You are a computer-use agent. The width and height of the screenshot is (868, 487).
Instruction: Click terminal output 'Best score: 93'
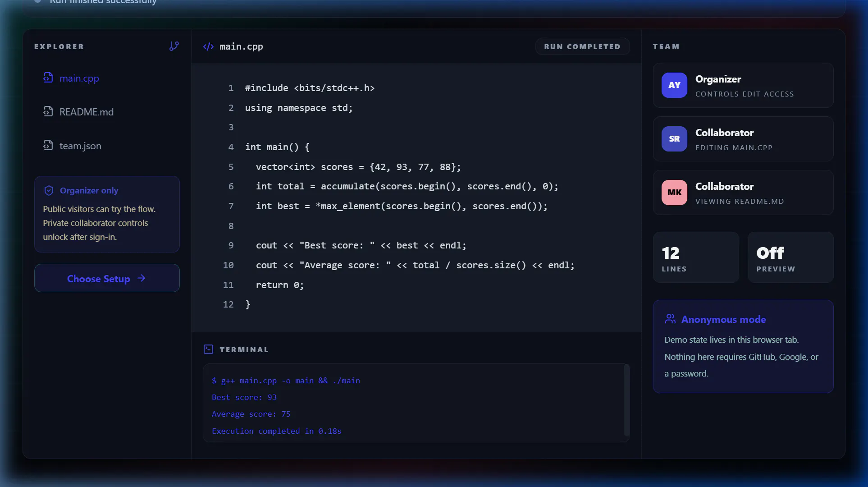244,397
